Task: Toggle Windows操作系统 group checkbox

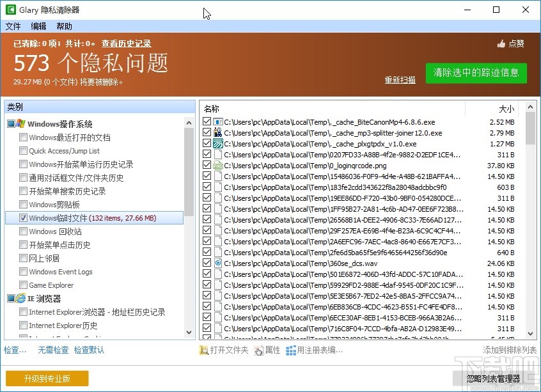Action: [x=11, y=124]
